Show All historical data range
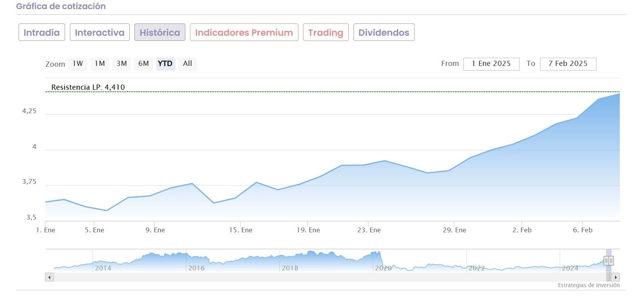644x303 pixels. click(x=187, y=64)
